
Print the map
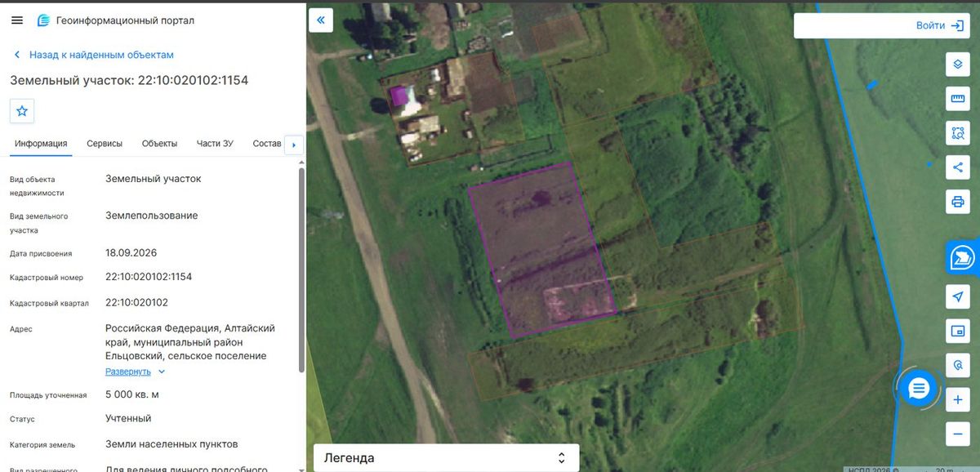click(958, 202)
